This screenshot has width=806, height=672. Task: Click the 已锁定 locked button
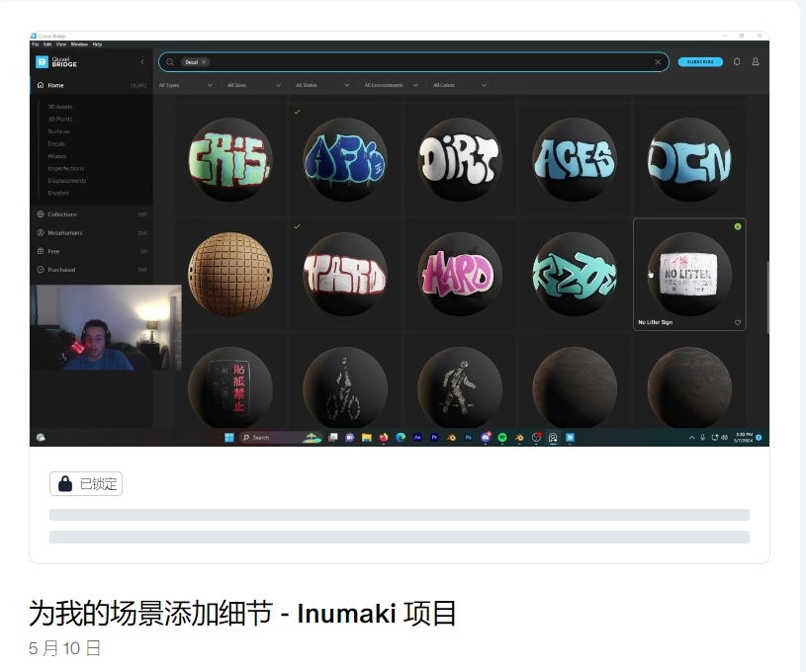[86, 483]
